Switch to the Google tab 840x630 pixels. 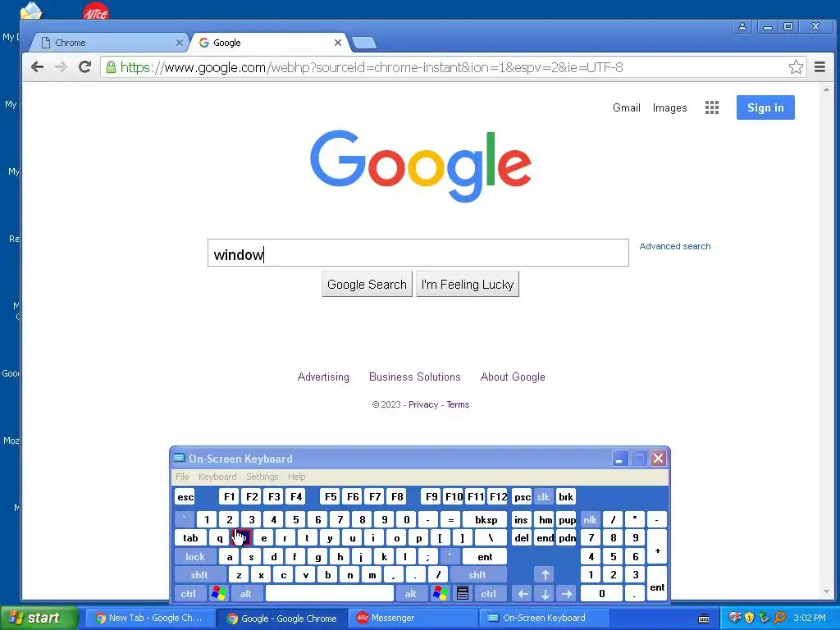(x=269, y=43)
